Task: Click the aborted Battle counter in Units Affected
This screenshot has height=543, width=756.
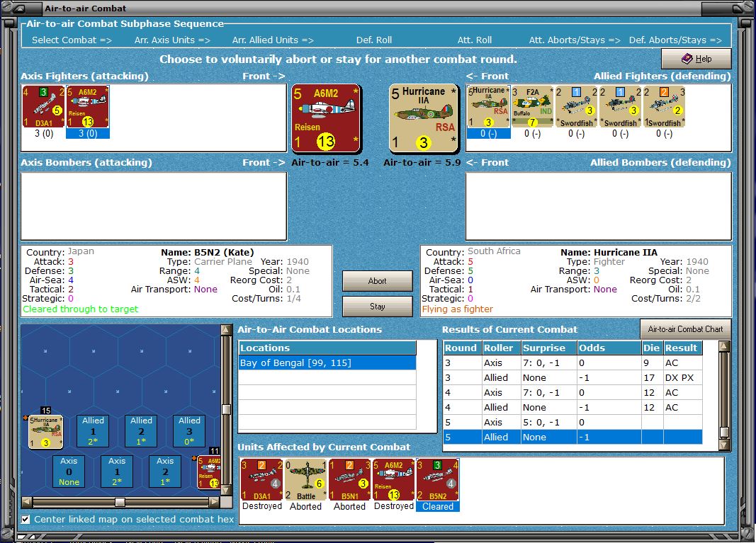Action: [x=305, y=480]
